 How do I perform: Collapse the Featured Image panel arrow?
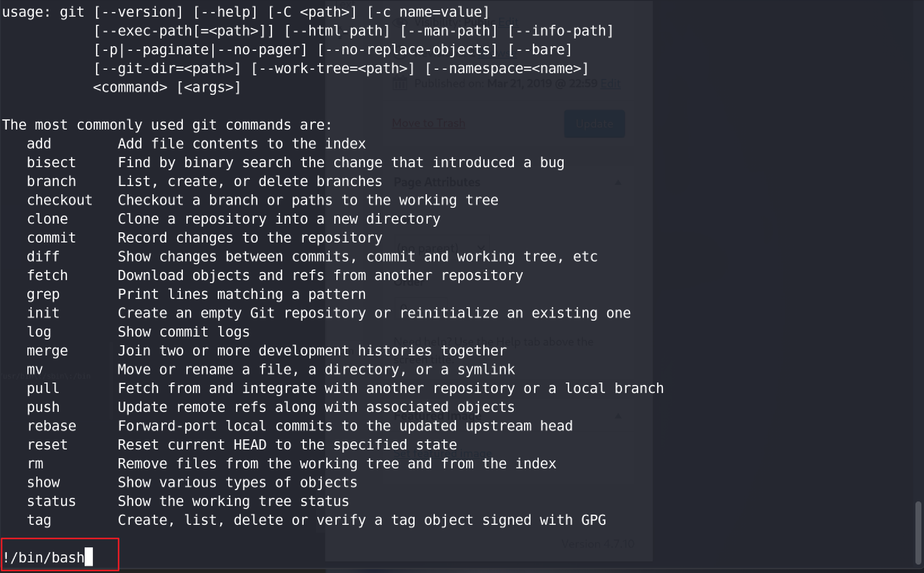618,416
